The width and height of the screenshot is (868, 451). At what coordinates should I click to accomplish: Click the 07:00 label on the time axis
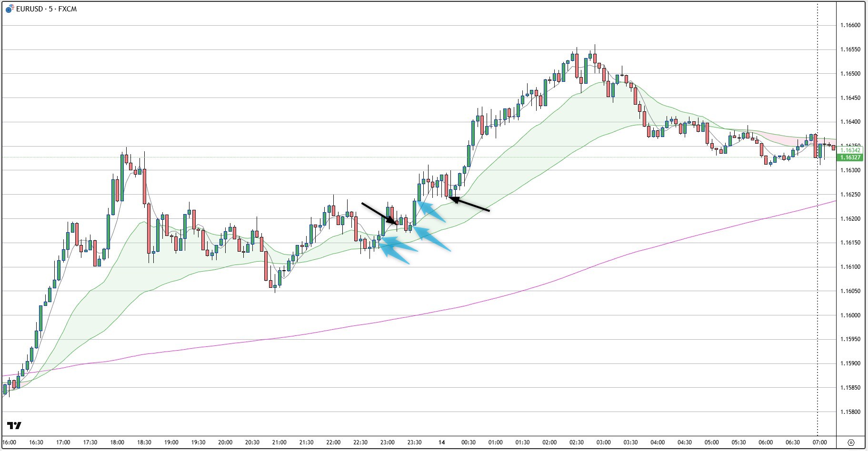(819, 442)
